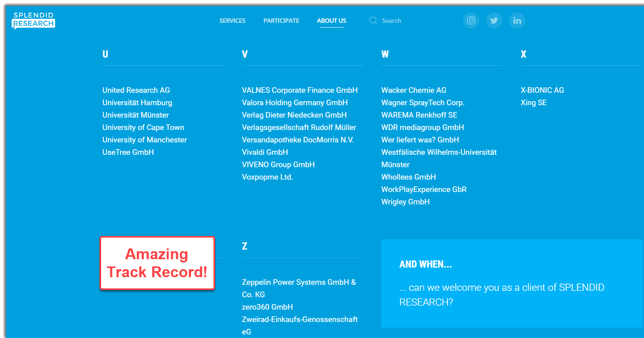Click Universität Hamburg entry
Image resolution: width=644 pixels, height=338 pixels.
pyautogui.click(x=137, y=103)
